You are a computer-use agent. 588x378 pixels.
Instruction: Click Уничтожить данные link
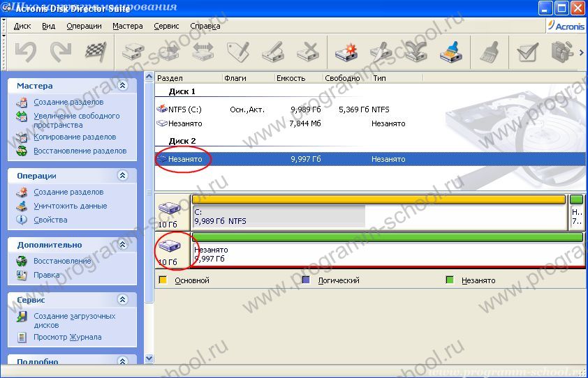70,206
